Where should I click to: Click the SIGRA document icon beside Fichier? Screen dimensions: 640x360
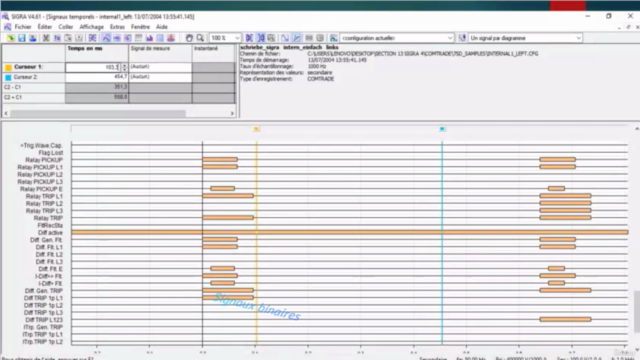[x=7, y=27]
